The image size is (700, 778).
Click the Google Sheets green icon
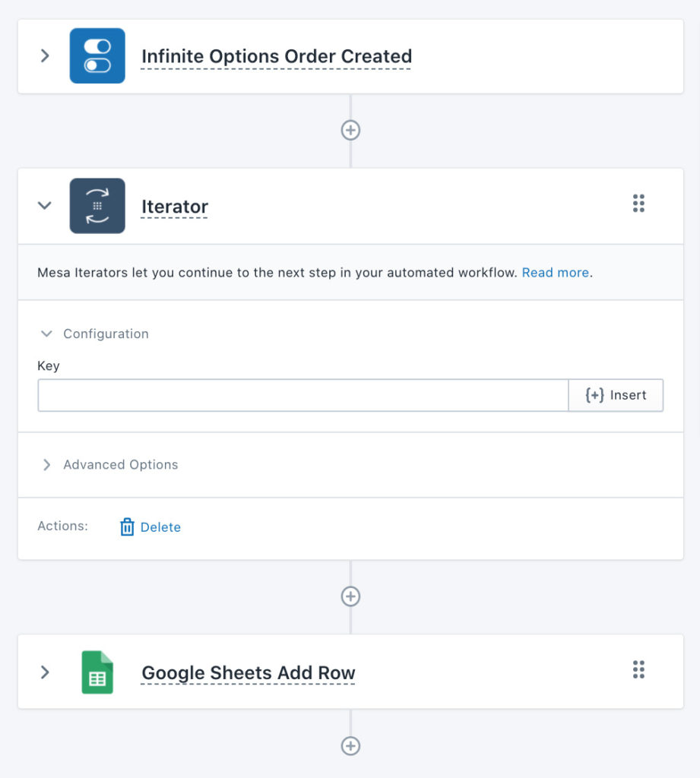point(97,672)
